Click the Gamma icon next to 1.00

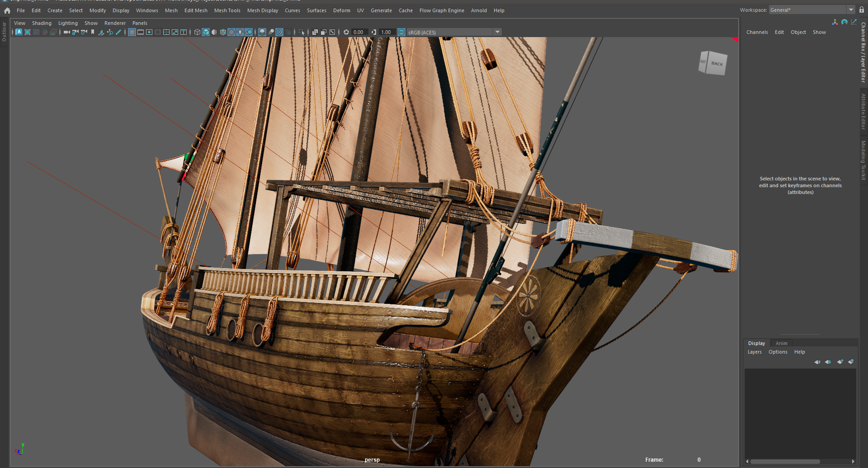click(373, 32)
